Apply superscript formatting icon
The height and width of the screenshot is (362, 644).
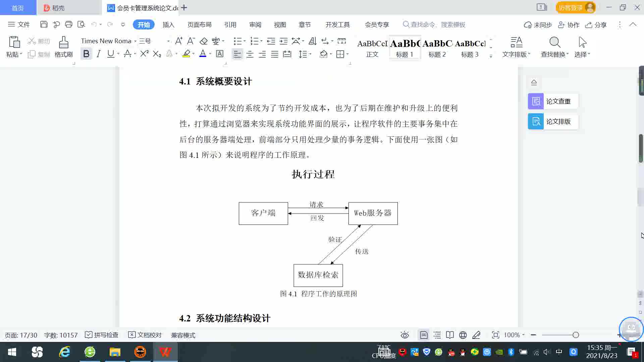pos(144,54)
